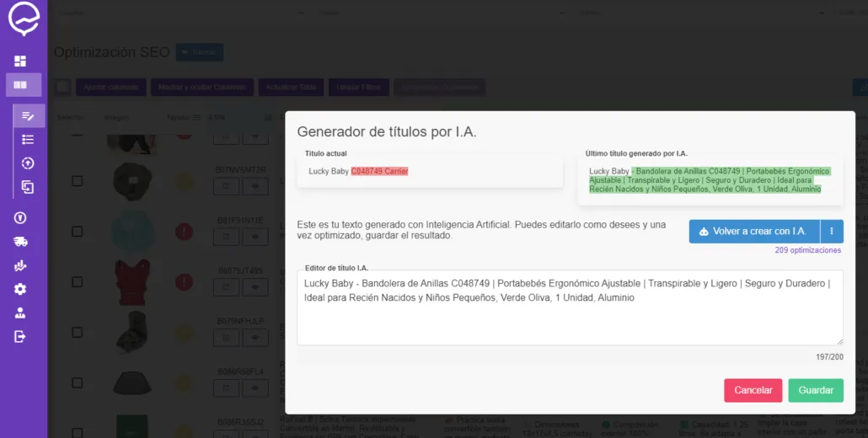
Task: Click product thumbnail for B07NVSMT2R
Action: 132,181
